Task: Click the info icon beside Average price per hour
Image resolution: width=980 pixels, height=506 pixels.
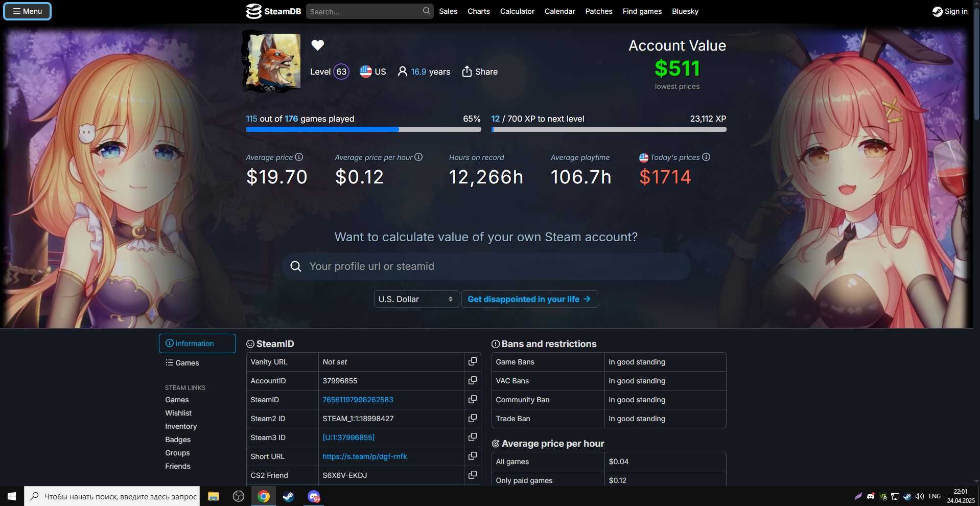Action: pyautogui.click(x=418, y=157)
